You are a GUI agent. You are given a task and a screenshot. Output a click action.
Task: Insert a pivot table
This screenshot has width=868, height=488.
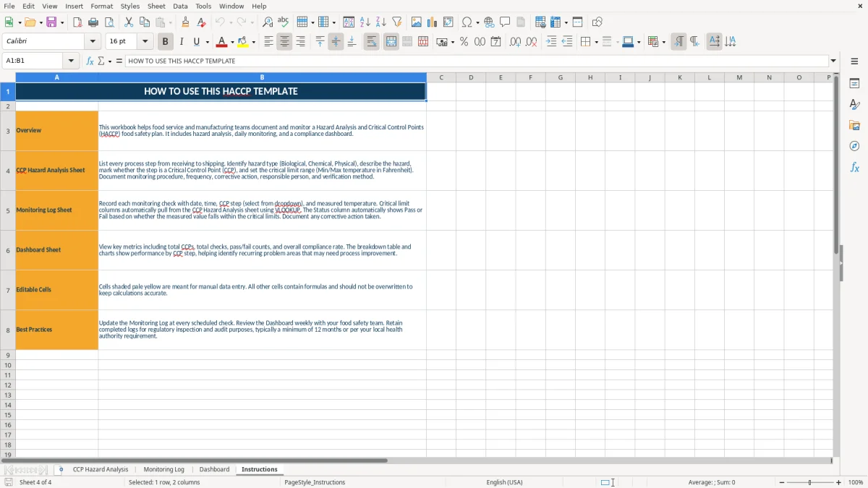(448, 22)
